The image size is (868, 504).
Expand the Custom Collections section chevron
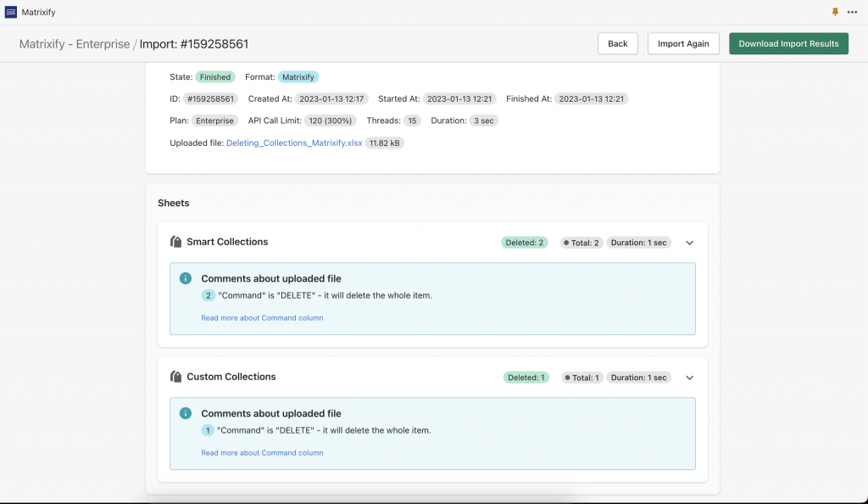[689, 377]
